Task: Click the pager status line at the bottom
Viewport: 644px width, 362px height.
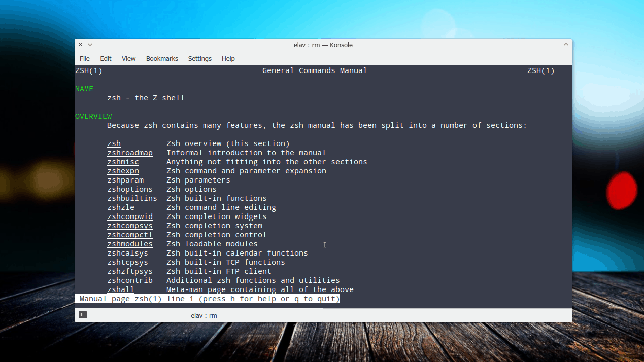Action: [x=208, y=299]
